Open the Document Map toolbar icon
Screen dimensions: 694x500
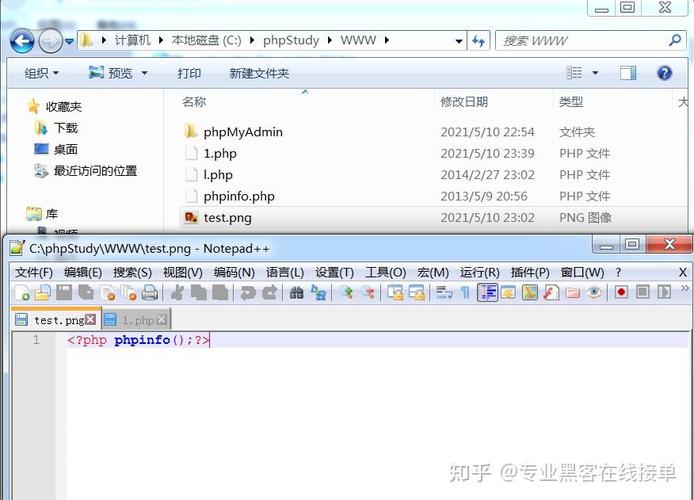click(x=530, y=293)
